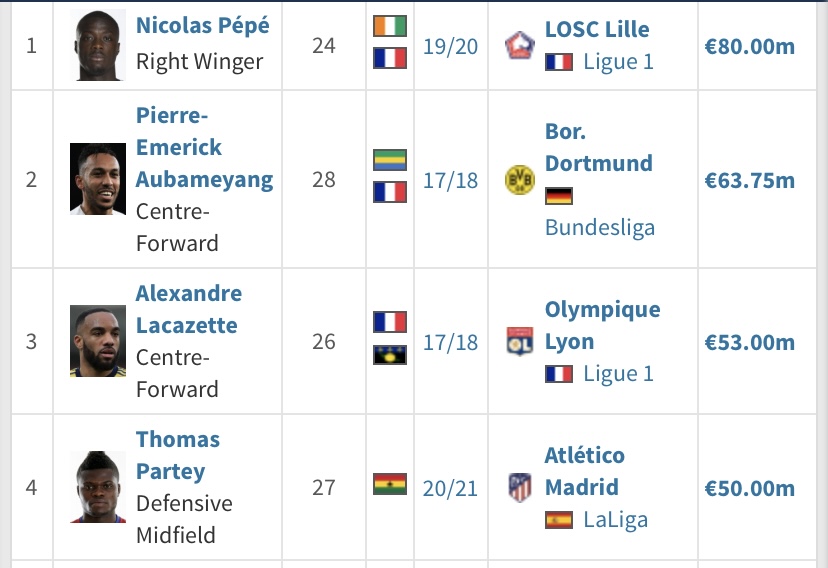
Task: Click the Spanish flag beside LaLiga
Action: [x=559, y=520]
